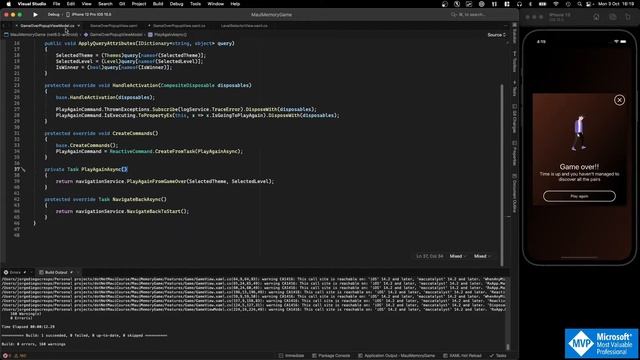
Task: Open the Debug configuration selector
Action: (53, 15)
